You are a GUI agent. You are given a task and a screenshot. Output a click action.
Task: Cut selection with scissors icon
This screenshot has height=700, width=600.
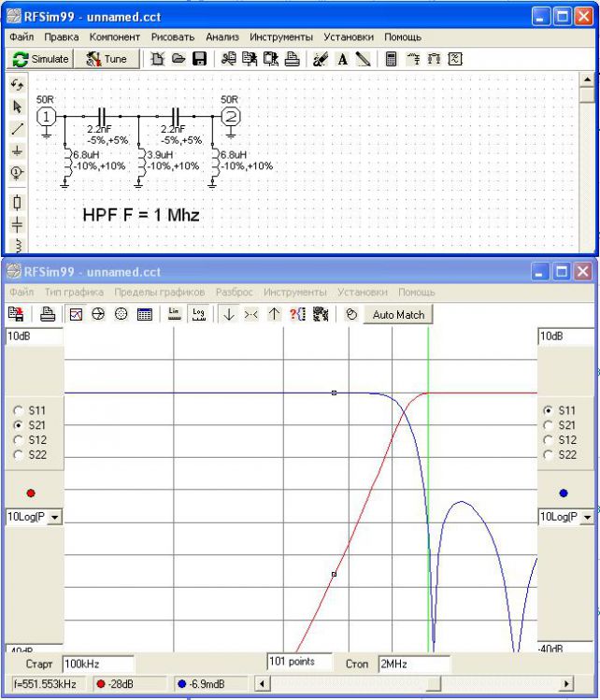click(x=229, y=59)
